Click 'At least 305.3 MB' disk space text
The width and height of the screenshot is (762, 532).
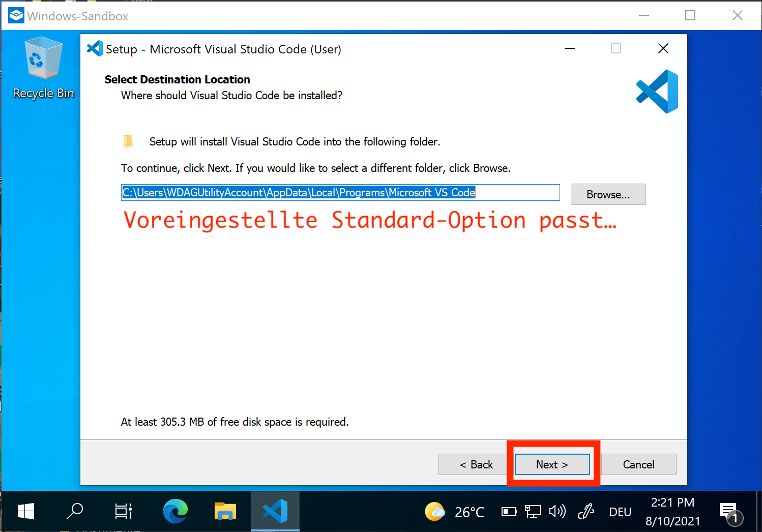coord(235,422)
